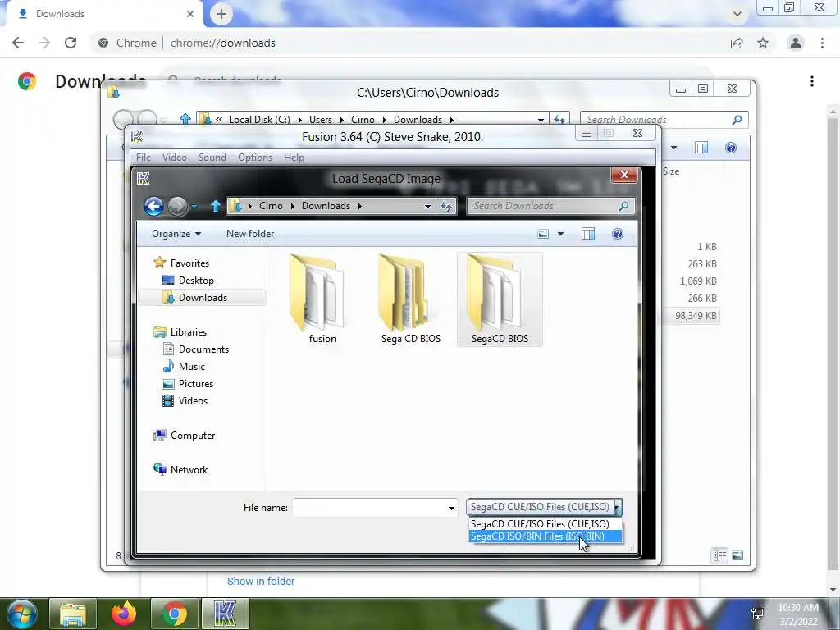
Task: Open Fusion's Sound menu
Action: pos(212,157)
